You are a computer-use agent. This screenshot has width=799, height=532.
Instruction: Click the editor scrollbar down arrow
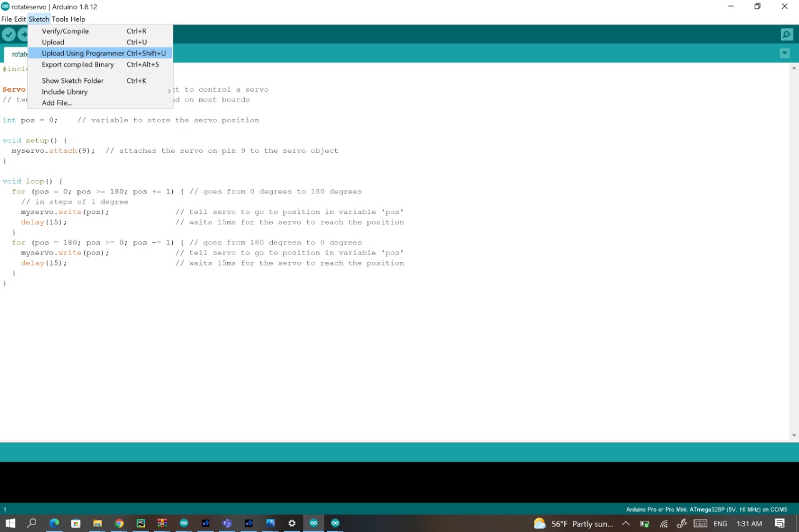pos(794,435)
